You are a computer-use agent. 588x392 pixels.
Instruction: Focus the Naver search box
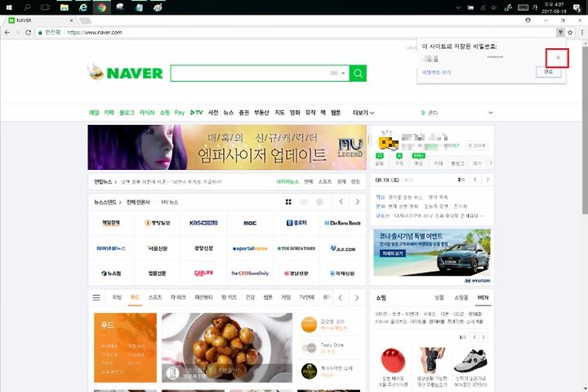pos(249,73)
